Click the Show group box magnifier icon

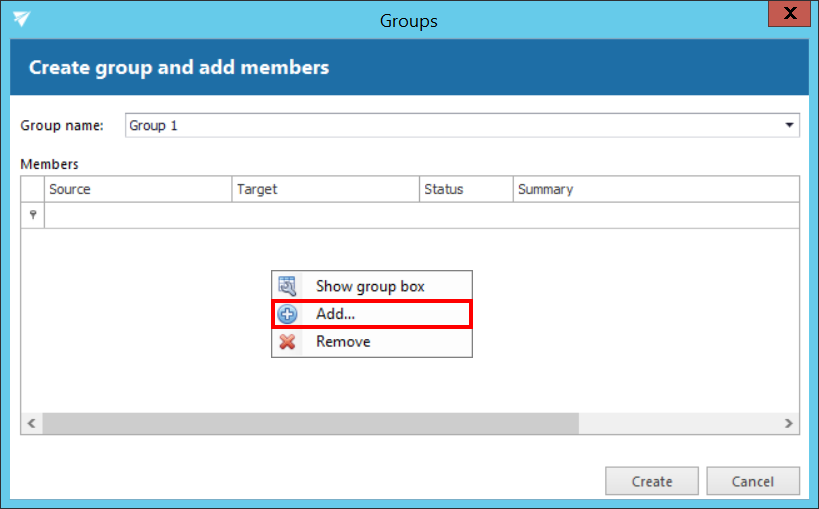(287, 286)
